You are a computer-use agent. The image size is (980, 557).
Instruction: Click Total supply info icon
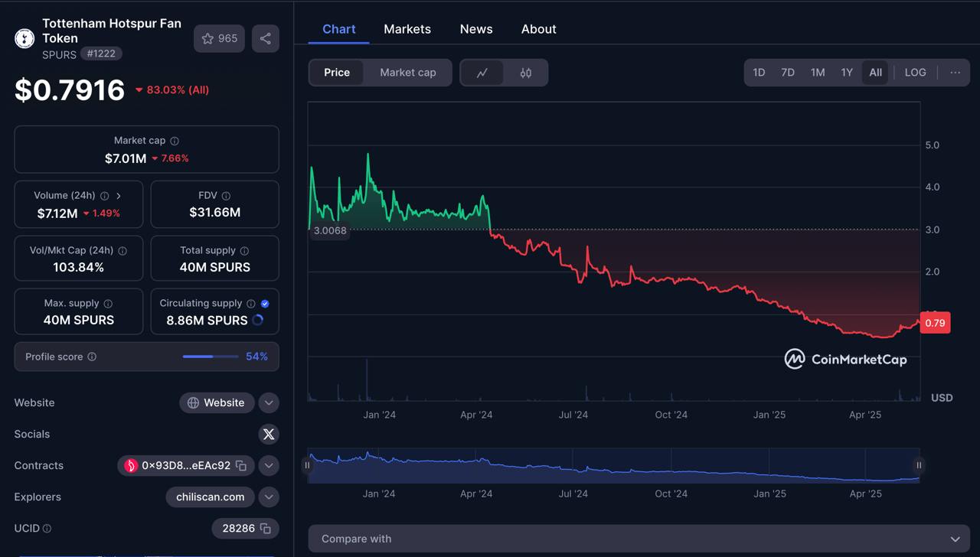tap(244, 251)
